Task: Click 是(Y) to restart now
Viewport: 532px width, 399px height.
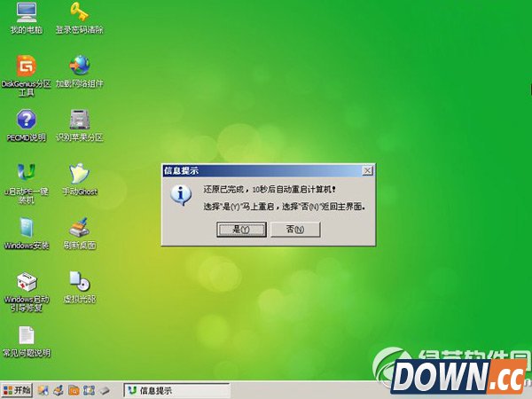Action: tap(241, 230)
